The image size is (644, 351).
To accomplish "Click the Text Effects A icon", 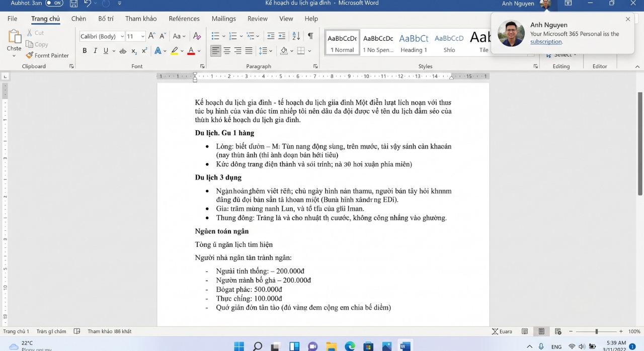I will [158, 51].
